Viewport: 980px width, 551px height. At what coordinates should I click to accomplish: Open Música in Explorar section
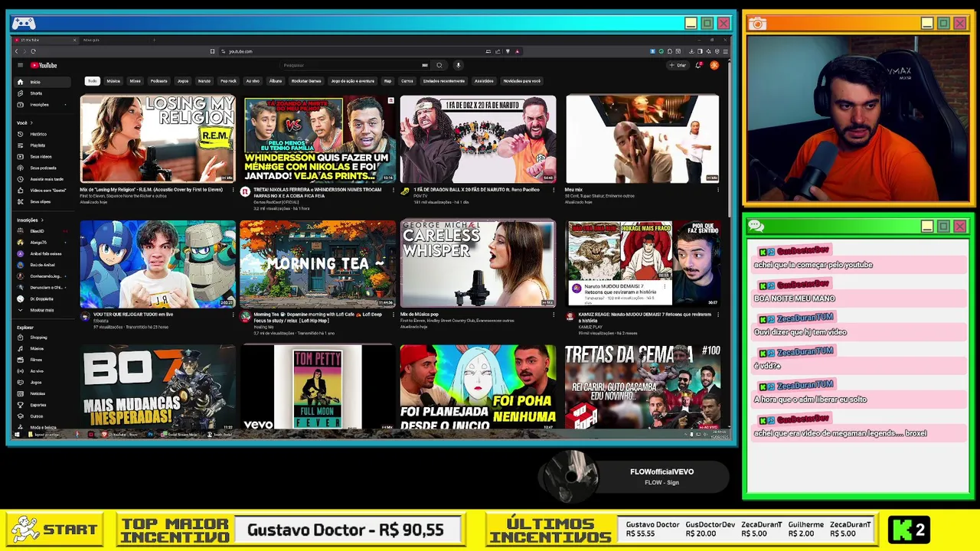[x=42, y=348]
